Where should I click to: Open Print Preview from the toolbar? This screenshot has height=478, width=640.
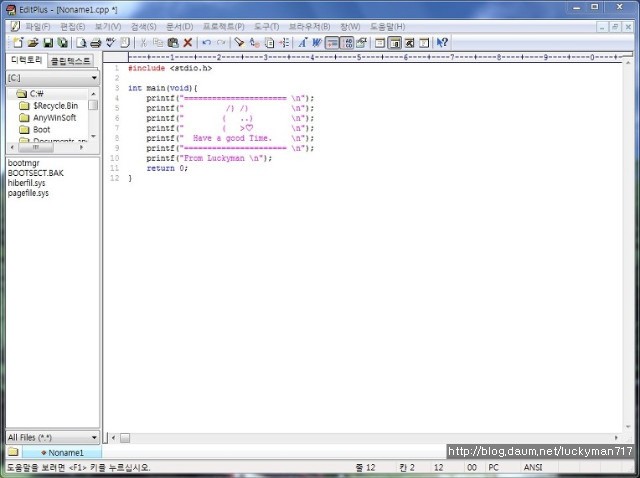coord(81,42)
